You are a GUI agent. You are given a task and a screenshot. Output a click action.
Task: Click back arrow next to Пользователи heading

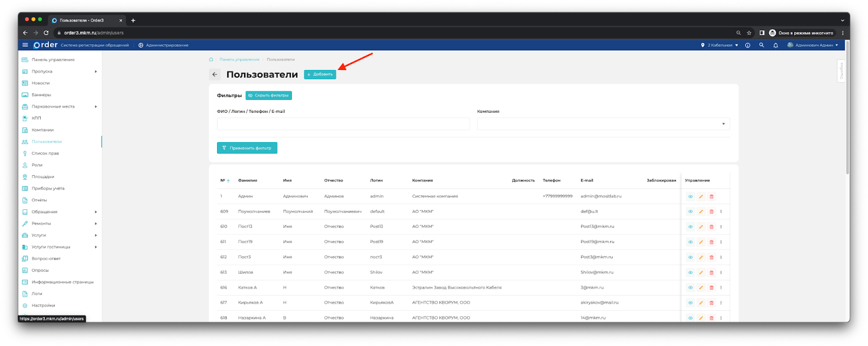tap(215, 74)
